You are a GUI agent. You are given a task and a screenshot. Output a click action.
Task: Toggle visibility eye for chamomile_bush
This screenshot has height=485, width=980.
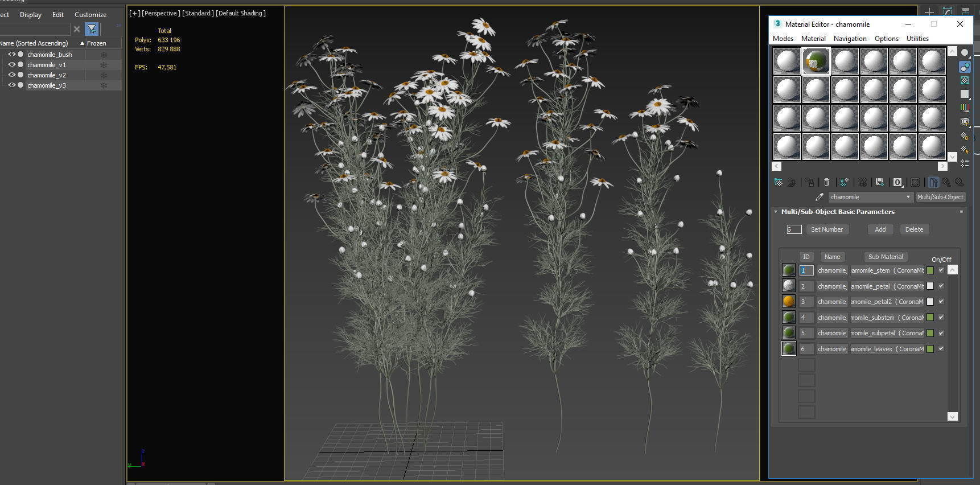11,54
